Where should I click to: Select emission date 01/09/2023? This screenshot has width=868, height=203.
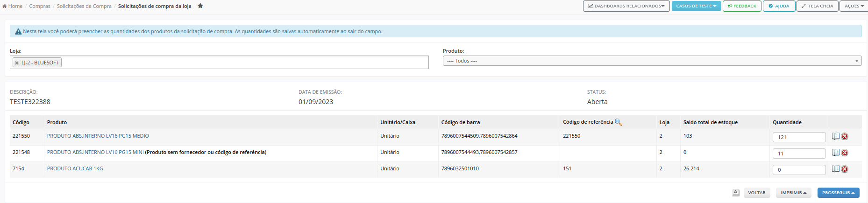(316, 102)
